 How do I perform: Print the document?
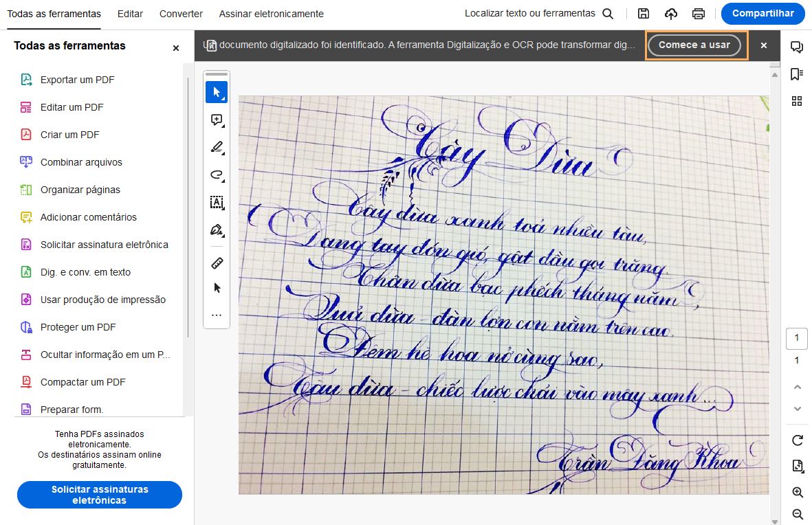click(699, 13)
